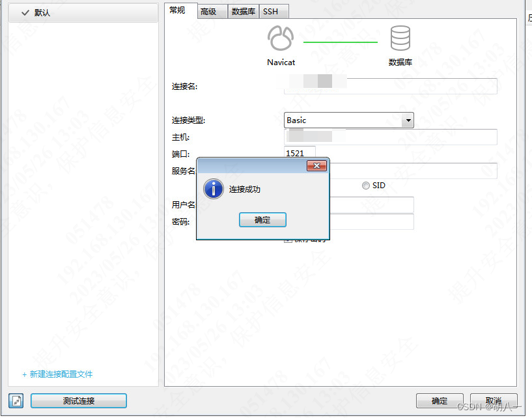Open the 数据库 tab
This screenshot has height=418, width=532.
[x=243, y=11]
